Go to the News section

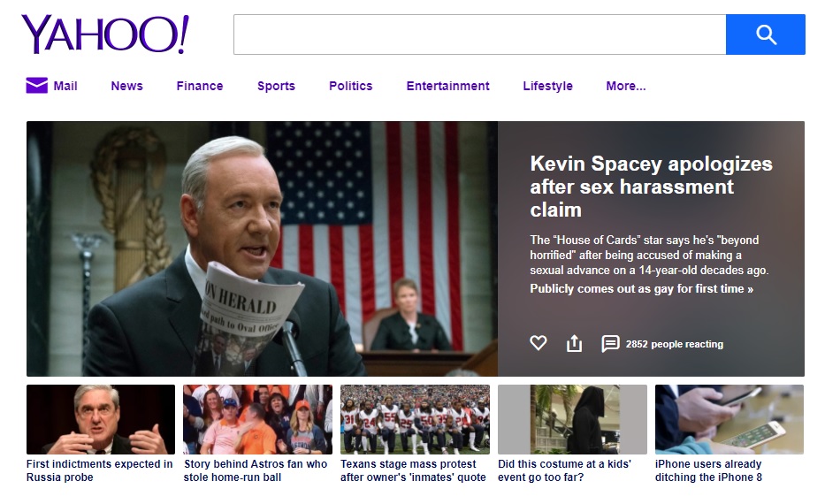[126, 86]
